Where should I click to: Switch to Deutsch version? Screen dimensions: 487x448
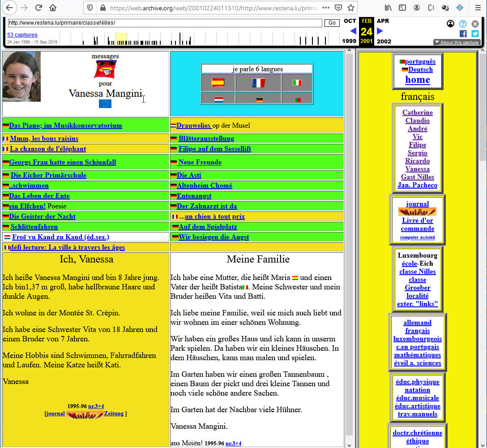[x=420, y=69]
